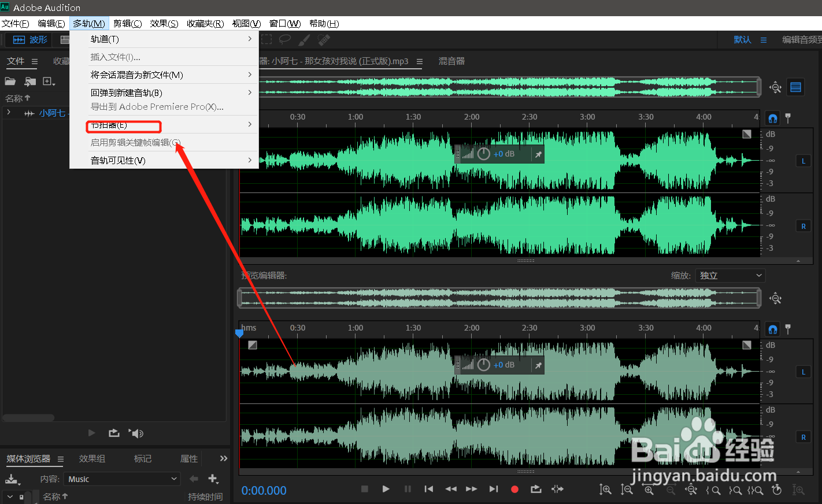
Task: Switch to the 混音器 tab
Action: coord(451,61)
